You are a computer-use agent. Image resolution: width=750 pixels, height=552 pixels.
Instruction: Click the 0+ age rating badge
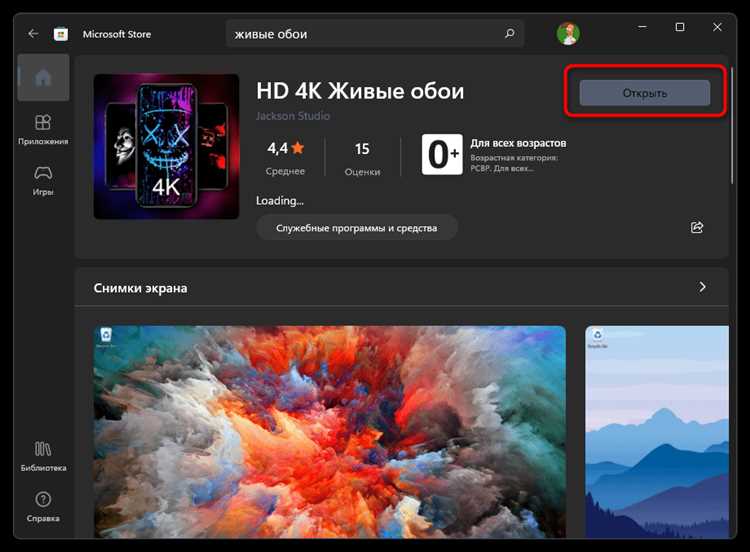[442, 155]
